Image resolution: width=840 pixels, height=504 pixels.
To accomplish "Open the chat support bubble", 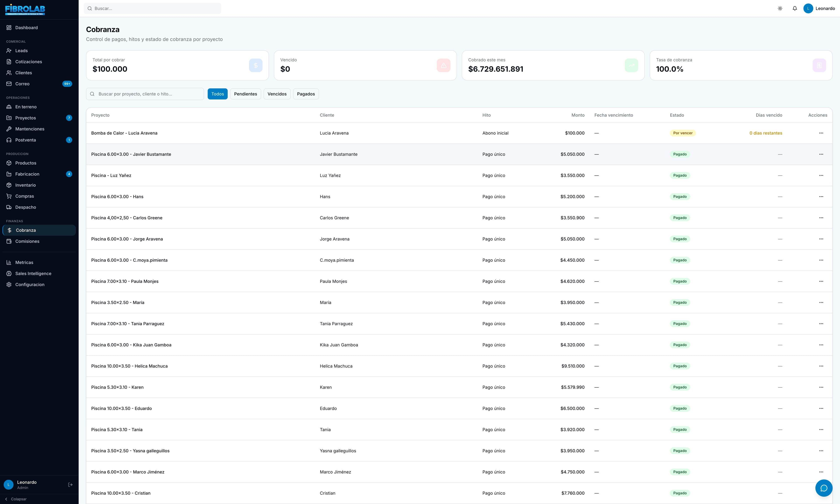I will coord(824,488).
